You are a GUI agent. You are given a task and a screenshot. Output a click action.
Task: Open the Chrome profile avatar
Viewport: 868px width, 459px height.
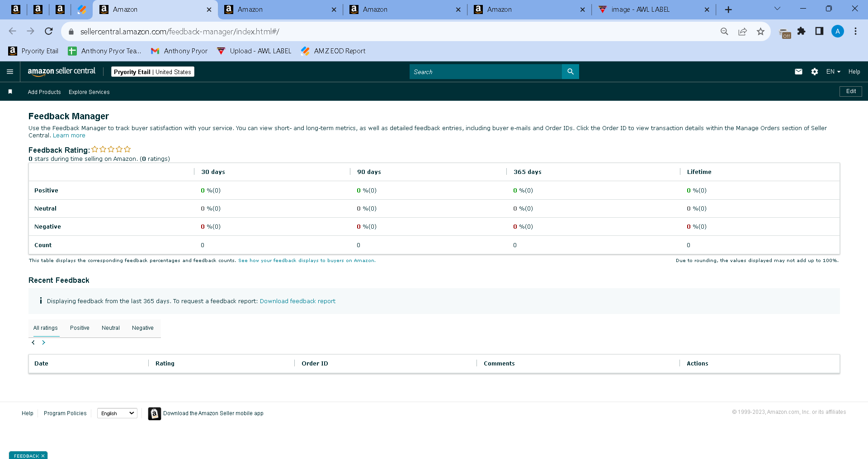(838, 31)
